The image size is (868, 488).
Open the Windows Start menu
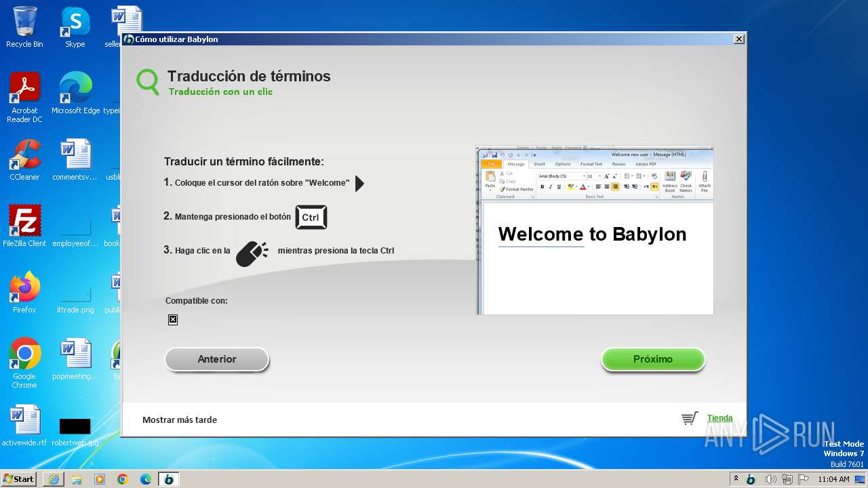pyautogui.click(x=19, y=479)
